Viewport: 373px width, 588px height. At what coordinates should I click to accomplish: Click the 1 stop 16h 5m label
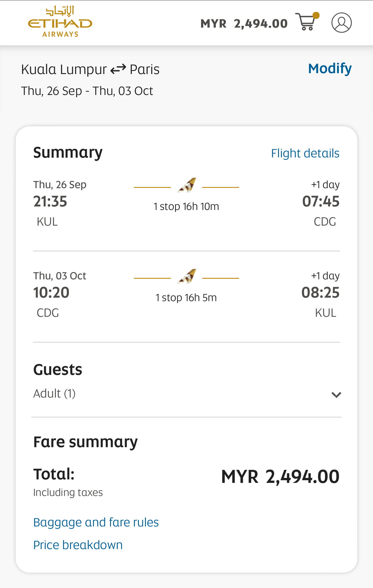[186, 298]
